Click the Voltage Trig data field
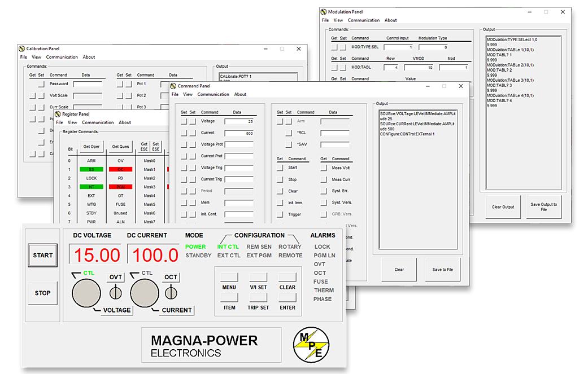588x374 pixels. (x=239, y=168)
